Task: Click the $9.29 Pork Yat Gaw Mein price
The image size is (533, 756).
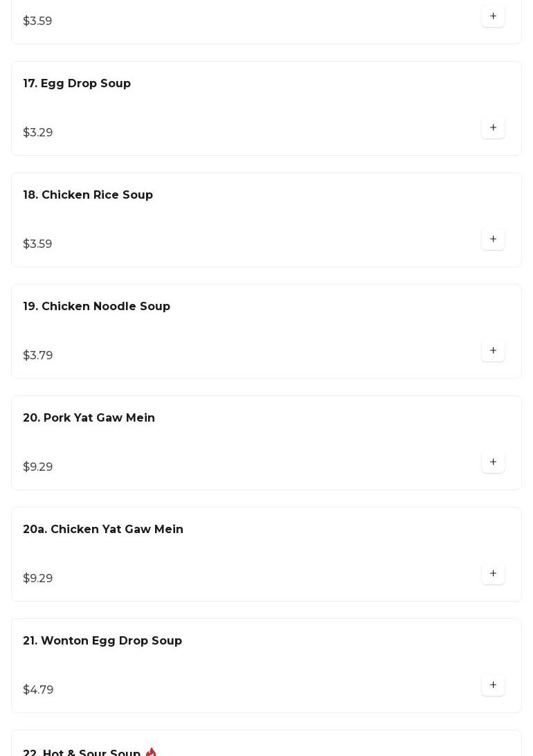Action: point(38,467)
